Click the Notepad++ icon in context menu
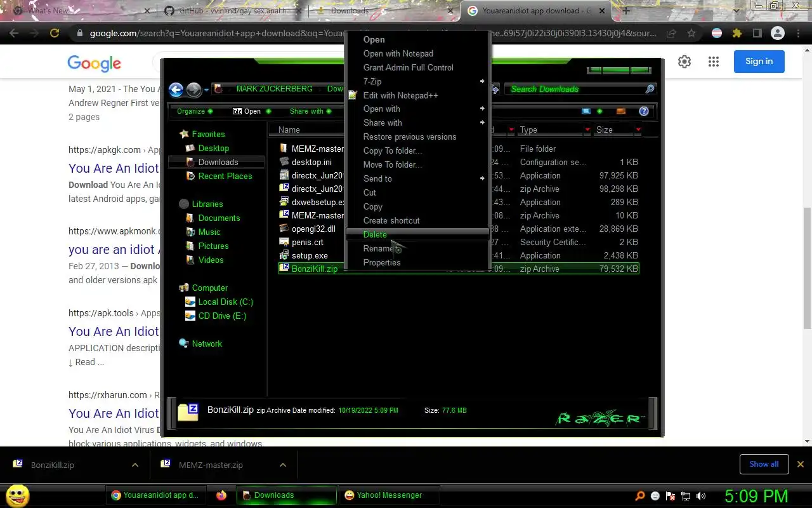Image resolution: width=812 pixels, height=508 pixels. (x=353, y=95)
